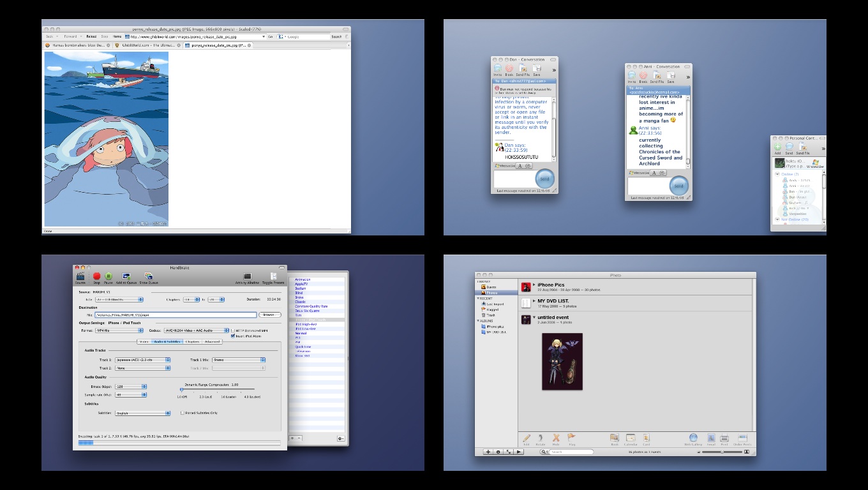Click Send File in Anni conversation window
This screenshot has width=868, height=490.
click(x=657, y=77)
